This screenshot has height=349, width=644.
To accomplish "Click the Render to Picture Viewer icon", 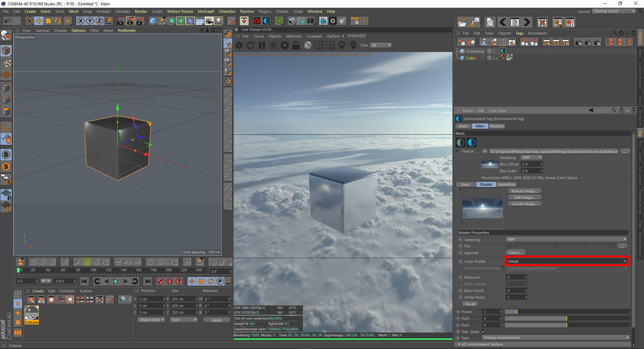I will [130, 21].
